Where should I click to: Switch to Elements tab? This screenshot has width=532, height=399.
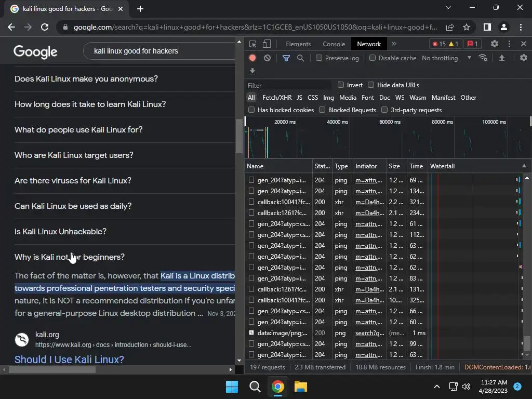[x=298, y=44]
